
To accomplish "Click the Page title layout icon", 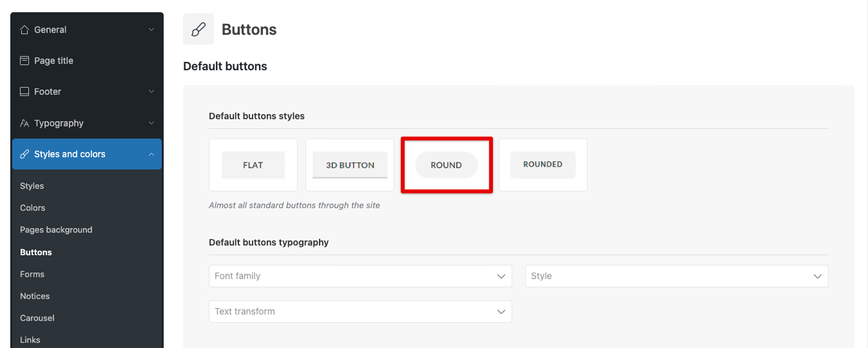I will point(24,61).
